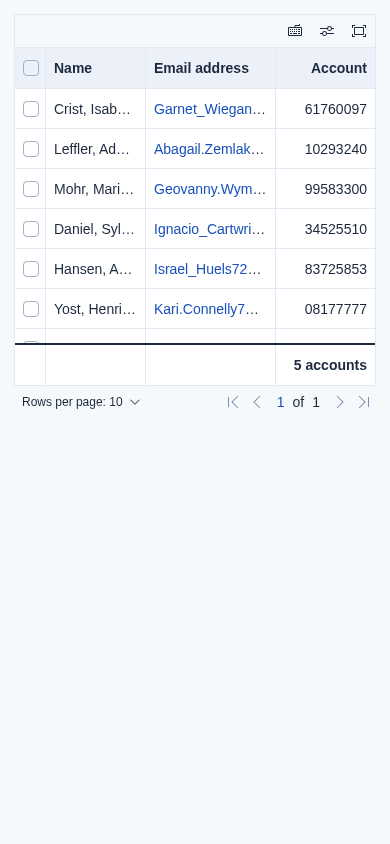Go to previous page arrow
Screen dimensions: 390x844
[x=257, y=402]
